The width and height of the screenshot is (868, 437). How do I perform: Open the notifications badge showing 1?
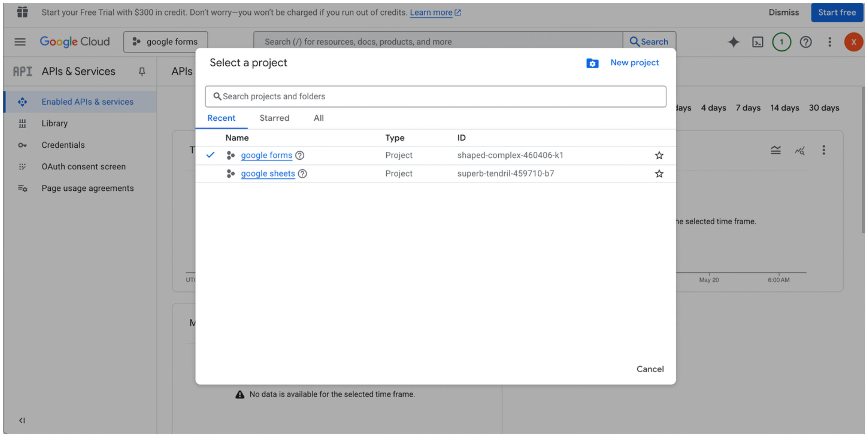click(x=782, y=42)
